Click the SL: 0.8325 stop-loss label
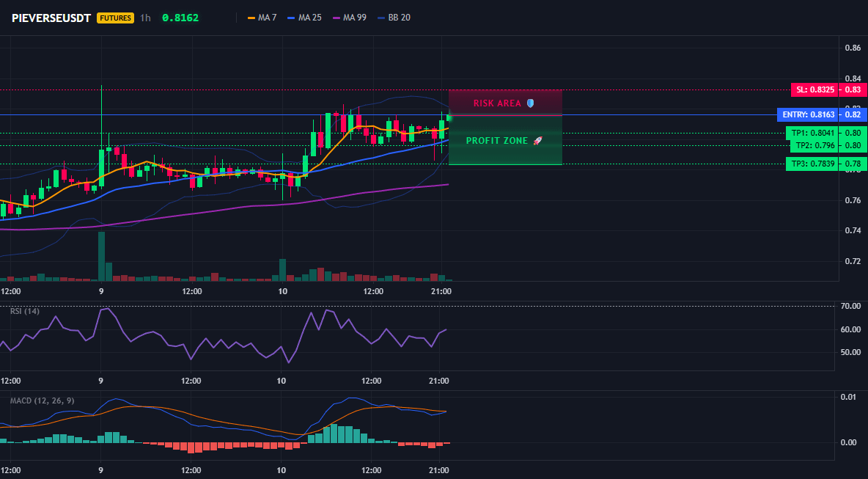Viewport: 868px width, 479px height. 814,89
